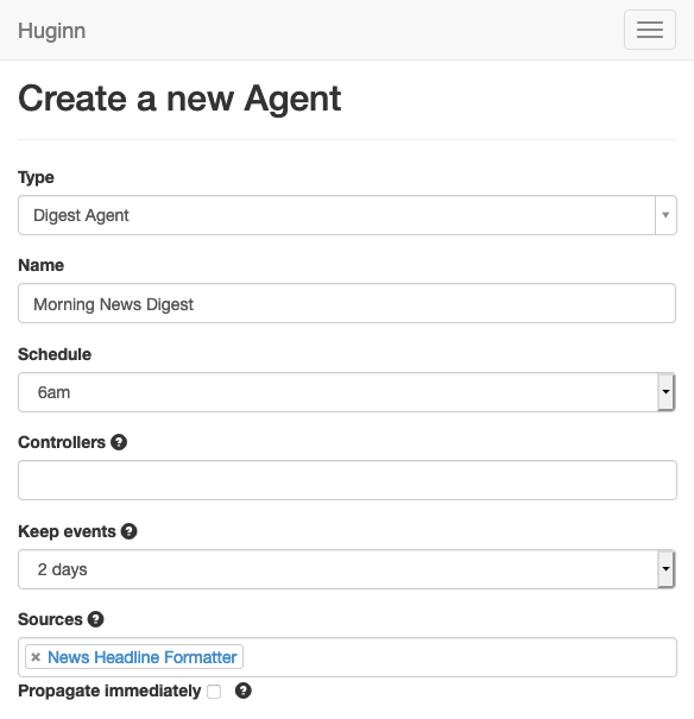
Task: Go to the Huginn home brand link
Action: [52, 30]
